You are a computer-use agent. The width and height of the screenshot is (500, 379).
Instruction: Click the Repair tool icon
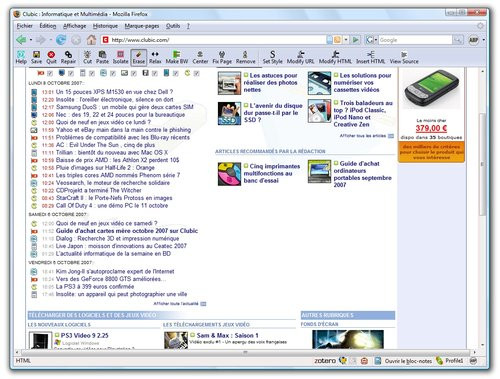[68, 57]
